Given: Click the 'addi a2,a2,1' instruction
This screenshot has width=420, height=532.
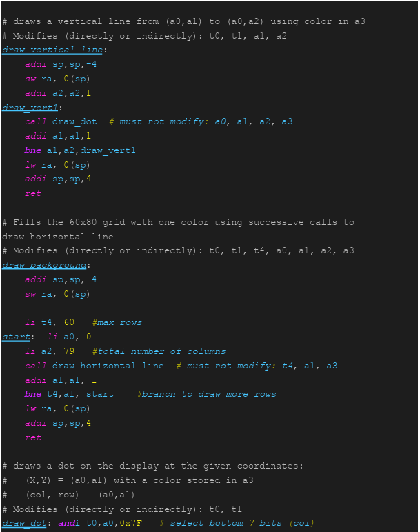Looking at the screenshot, I should [58, 93].
